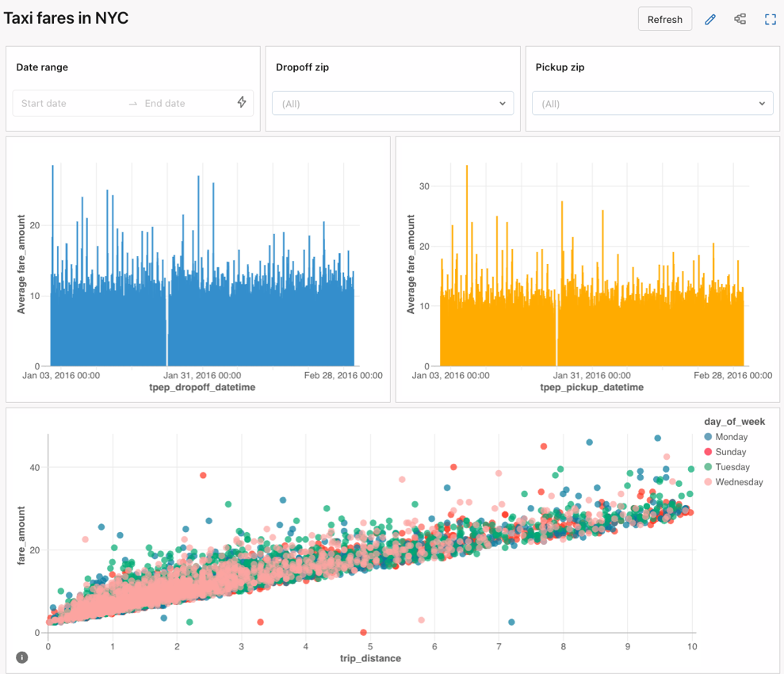Toggle Tuesday series in the legend

click(732, 467)
